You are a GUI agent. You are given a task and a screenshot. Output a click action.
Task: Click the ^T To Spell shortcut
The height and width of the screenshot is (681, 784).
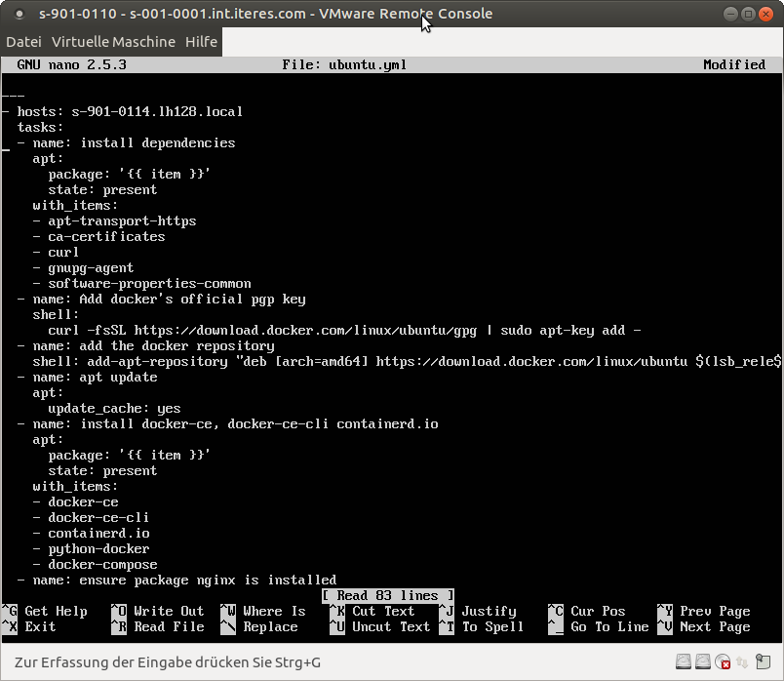coord(481,626)
